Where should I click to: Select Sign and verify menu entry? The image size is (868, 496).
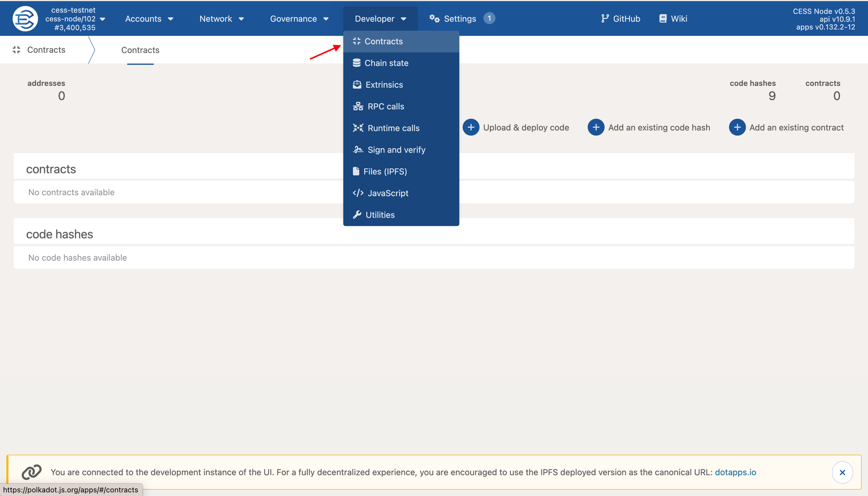[x=401, y=149]
